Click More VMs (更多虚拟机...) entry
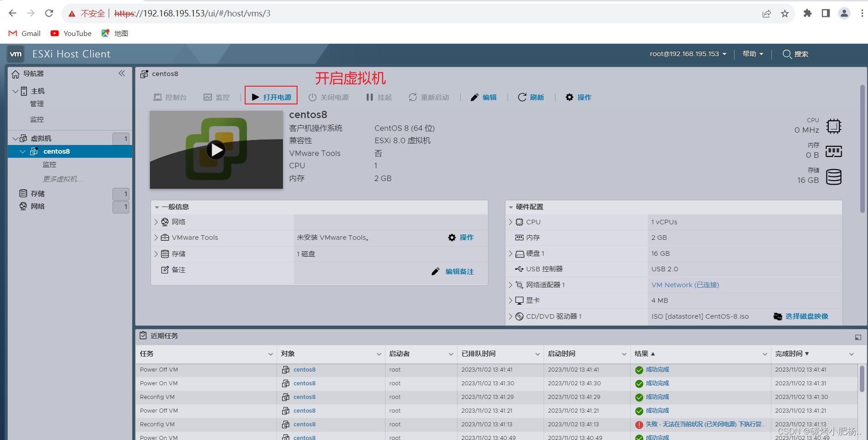This screenshot has height=440, width=868. 63,179
